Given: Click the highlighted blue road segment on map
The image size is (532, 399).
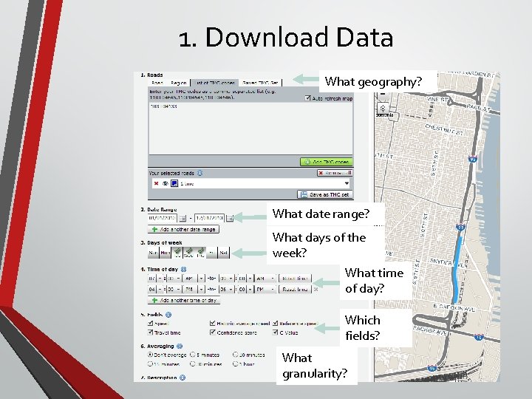Looking at the screenshot, I should (457, 268).
